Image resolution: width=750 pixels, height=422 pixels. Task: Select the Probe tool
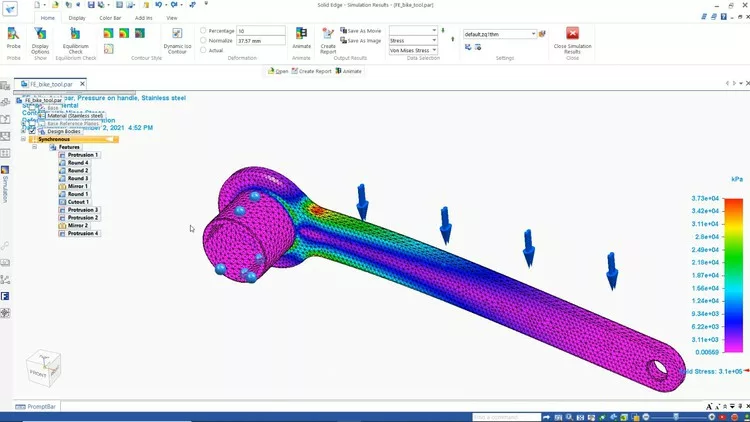coord(13,38)
